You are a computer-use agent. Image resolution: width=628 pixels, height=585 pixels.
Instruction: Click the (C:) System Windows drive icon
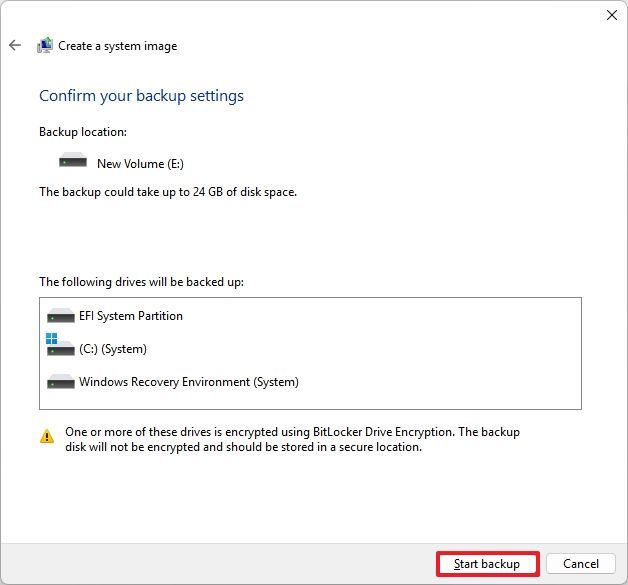(60, 348)
